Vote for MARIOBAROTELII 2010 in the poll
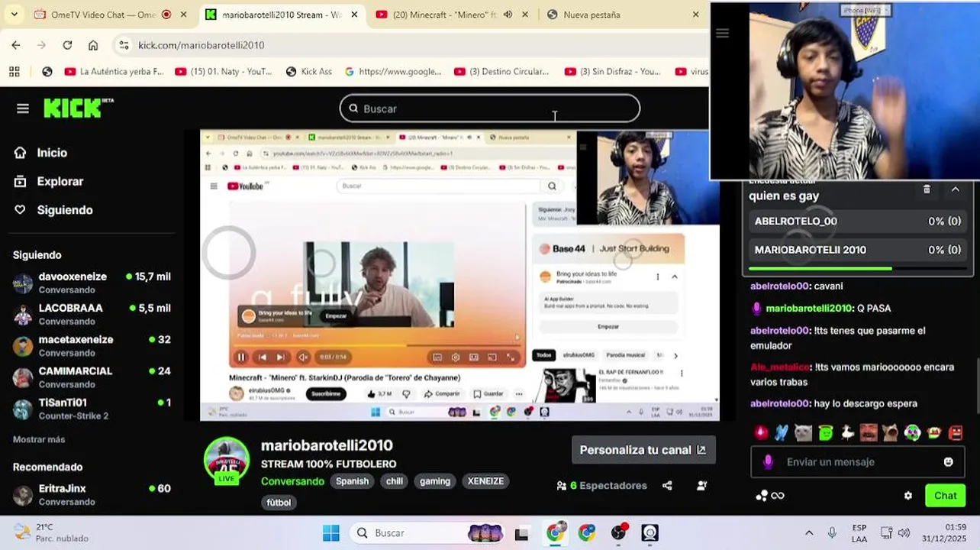980x550 pixels. click(x=858, y=250)
